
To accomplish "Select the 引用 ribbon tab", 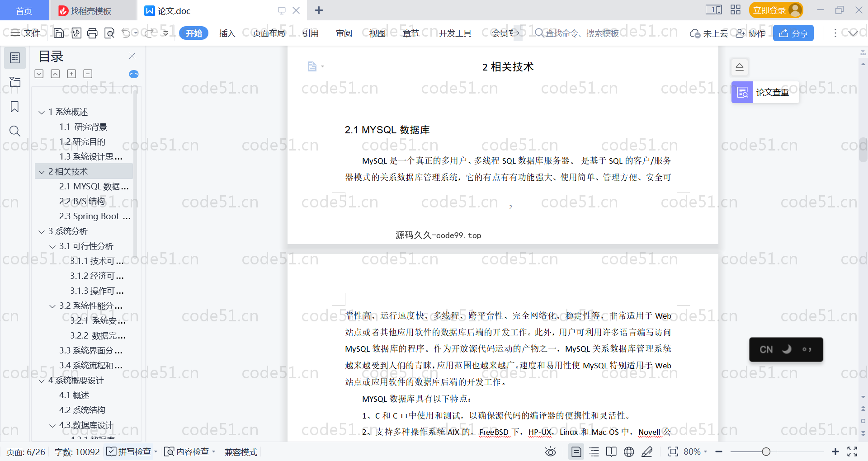I will pyautogui.click(x=310, y=33).
